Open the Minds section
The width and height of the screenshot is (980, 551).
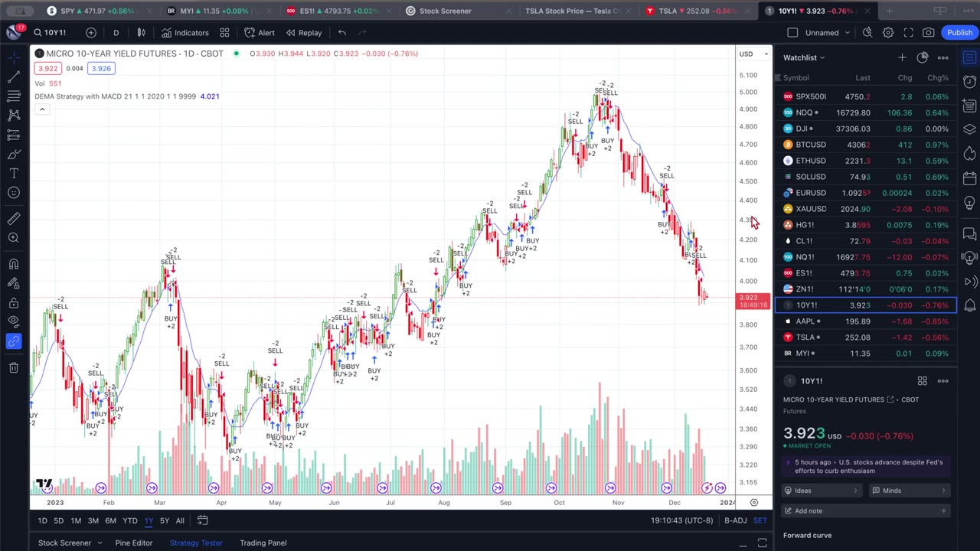coord(910,491)
